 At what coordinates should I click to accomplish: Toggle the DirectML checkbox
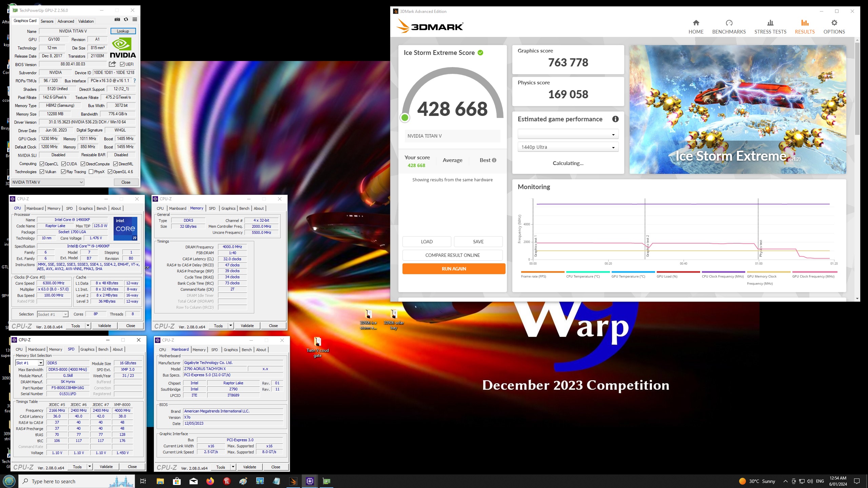point(115,164)
